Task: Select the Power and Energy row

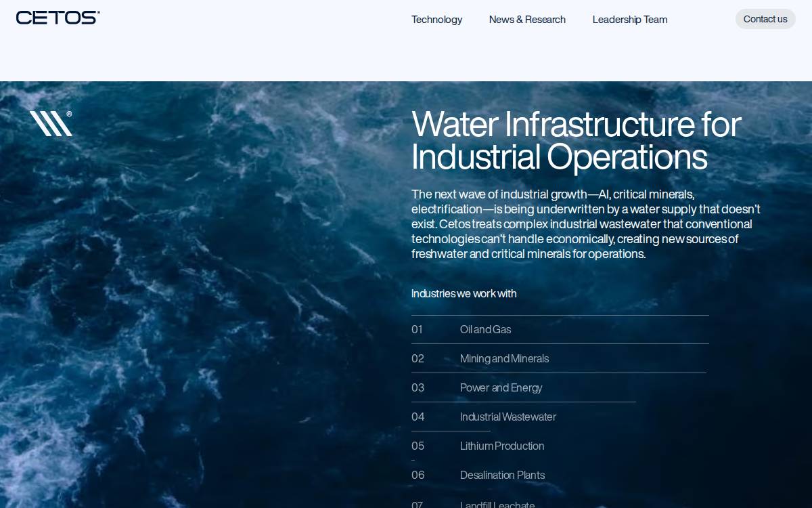Action: click(560, 388)
